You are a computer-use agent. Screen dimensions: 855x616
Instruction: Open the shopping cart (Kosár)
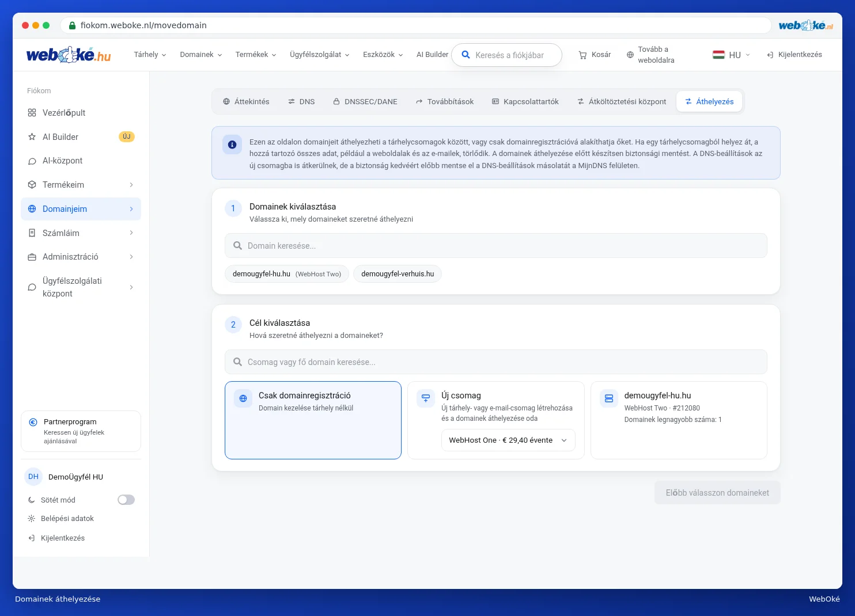click(x=595, y=55)
